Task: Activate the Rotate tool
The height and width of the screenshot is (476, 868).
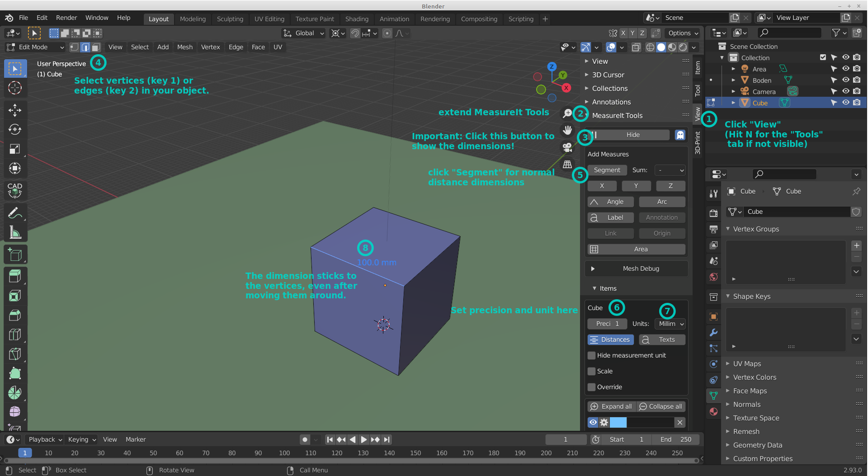Action: 15,130
